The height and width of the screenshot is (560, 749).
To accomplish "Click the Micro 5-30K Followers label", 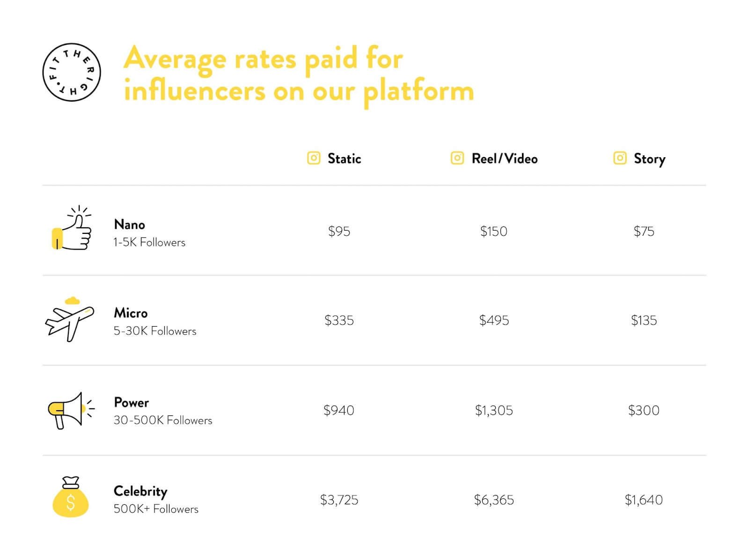I will pyautogui.click(x=155, y=331).
